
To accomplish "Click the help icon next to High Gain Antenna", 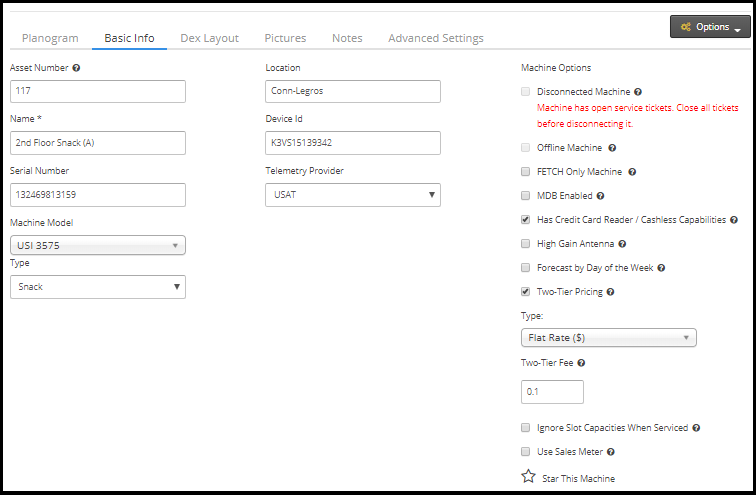I will (622, 244).
